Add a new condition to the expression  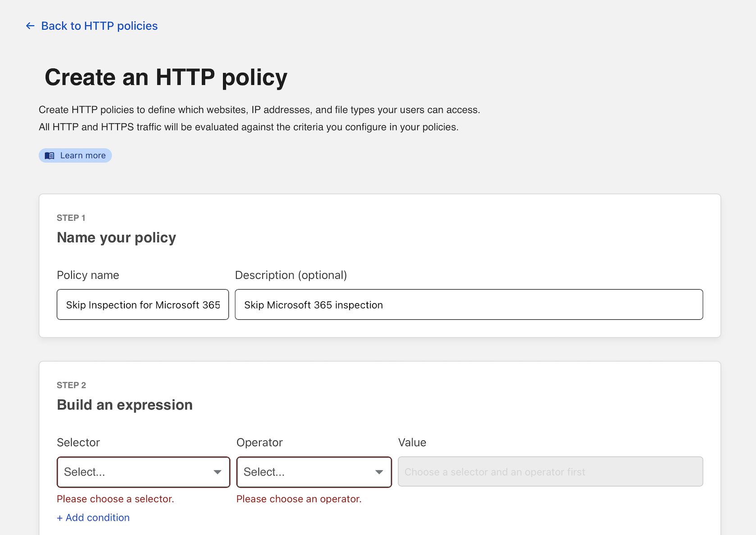[x=93, y=517]
